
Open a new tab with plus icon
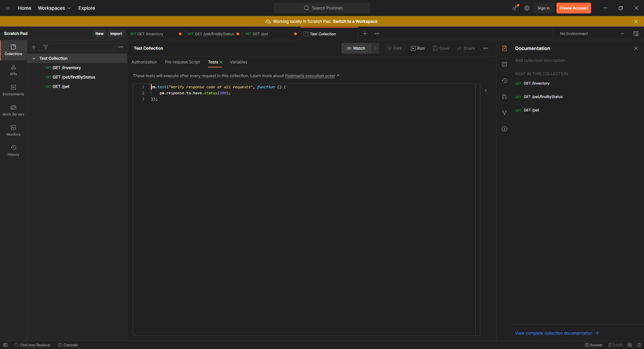pos(365,34)
